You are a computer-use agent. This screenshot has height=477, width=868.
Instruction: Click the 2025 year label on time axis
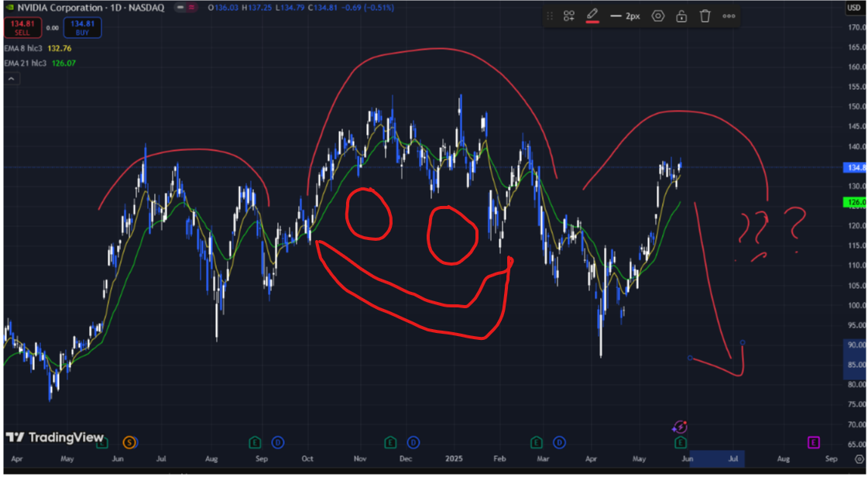pyautogui.click(x=454, y=458)
